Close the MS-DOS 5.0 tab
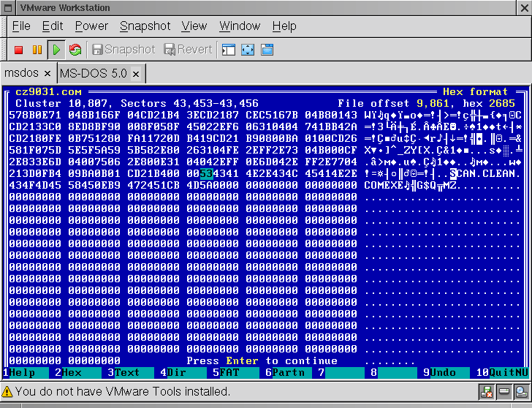532x408 pixels. pos(136,74)
